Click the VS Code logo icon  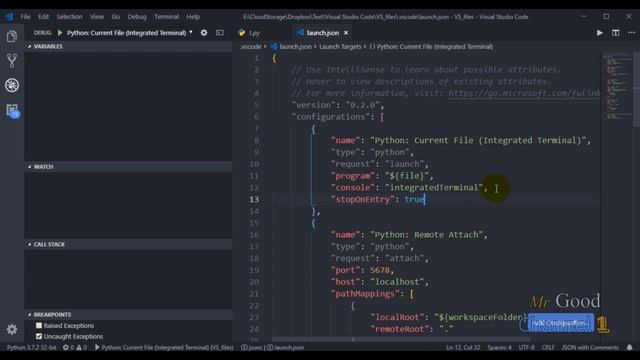9,17
